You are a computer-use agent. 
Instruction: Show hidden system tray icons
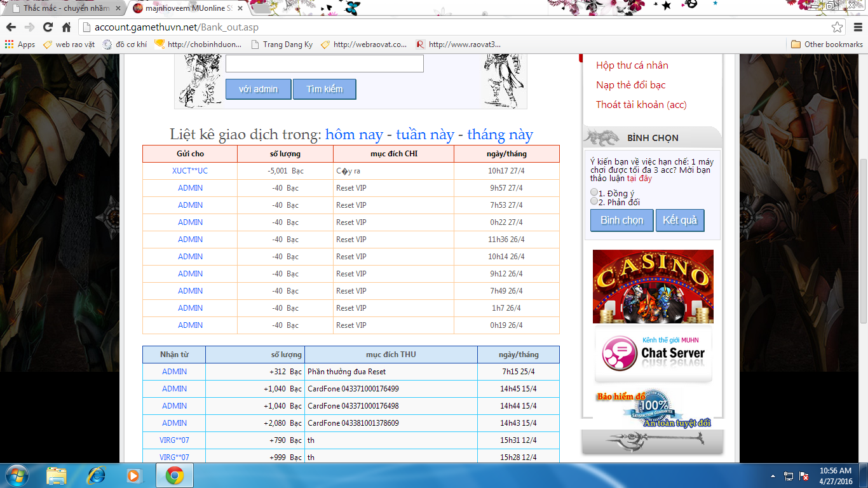[773, 475]
